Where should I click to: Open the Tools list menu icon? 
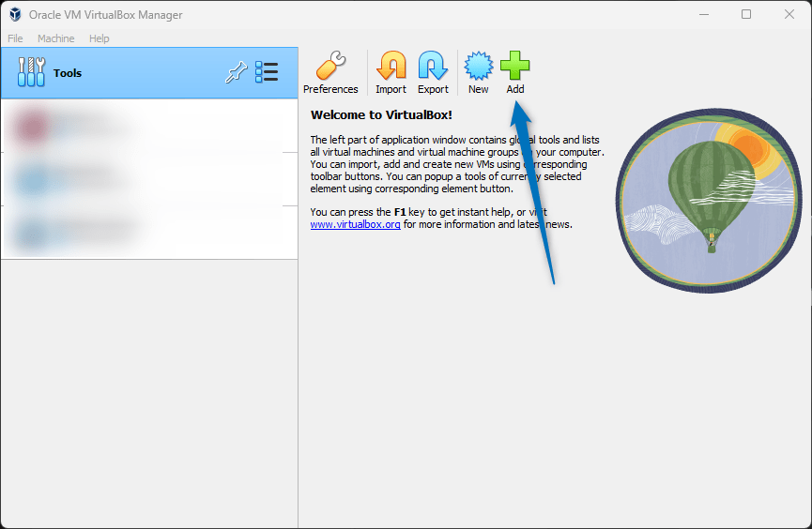pyautogui.click(x=267, y=72)
